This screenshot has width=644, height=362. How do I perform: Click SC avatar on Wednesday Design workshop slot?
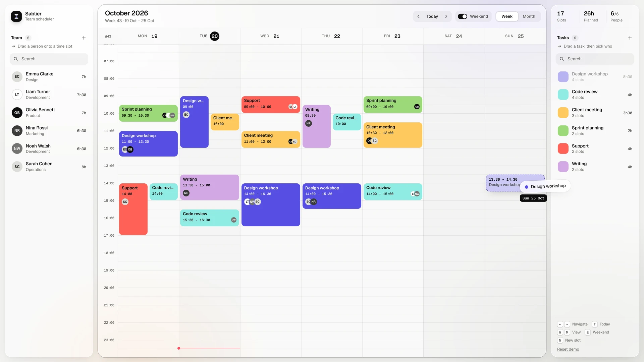pos(258,202)
